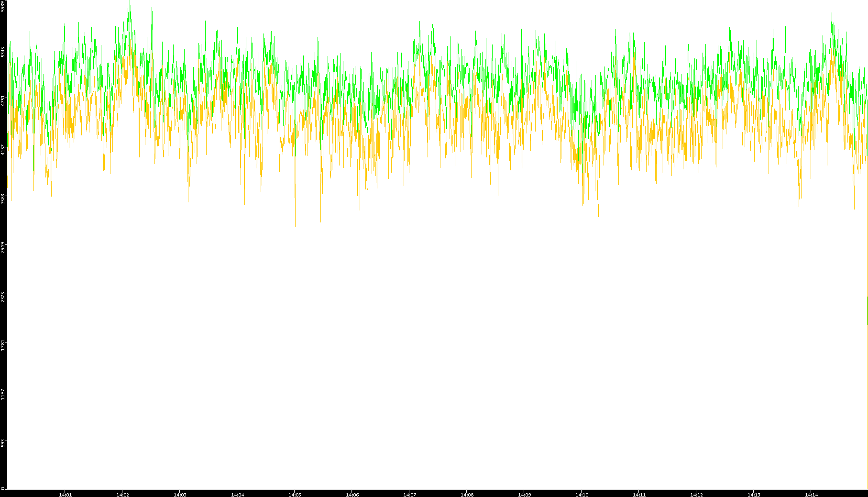Pick the 14:05 time axis marker
The image size is (868, 497).
pos(295,495)
